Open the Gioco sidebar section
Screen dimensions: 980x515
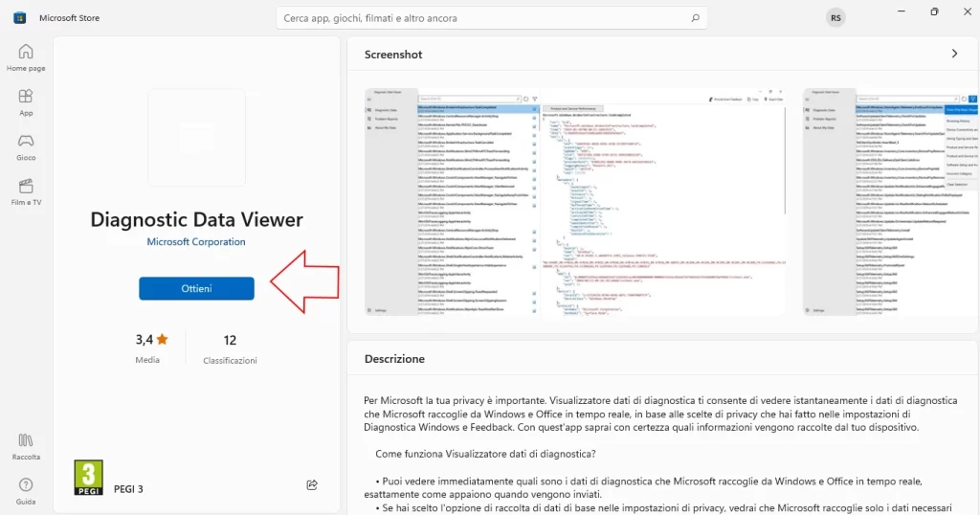click(x=26, y=147)
